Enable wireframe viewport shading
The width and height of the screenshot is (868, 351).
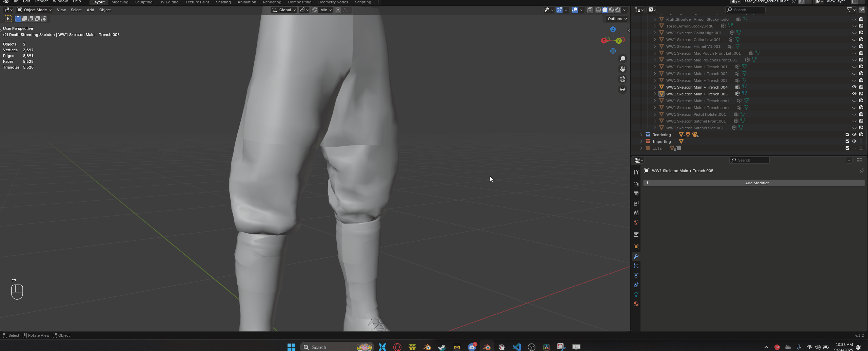[598, 10]
